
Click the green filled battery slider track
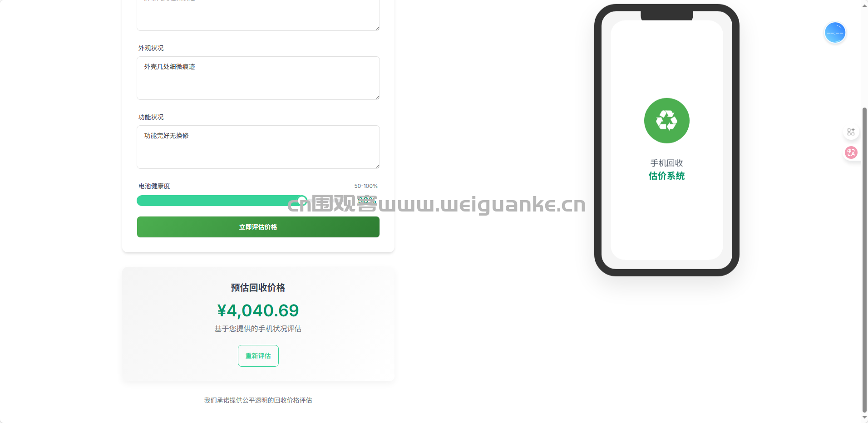point(219,201)
